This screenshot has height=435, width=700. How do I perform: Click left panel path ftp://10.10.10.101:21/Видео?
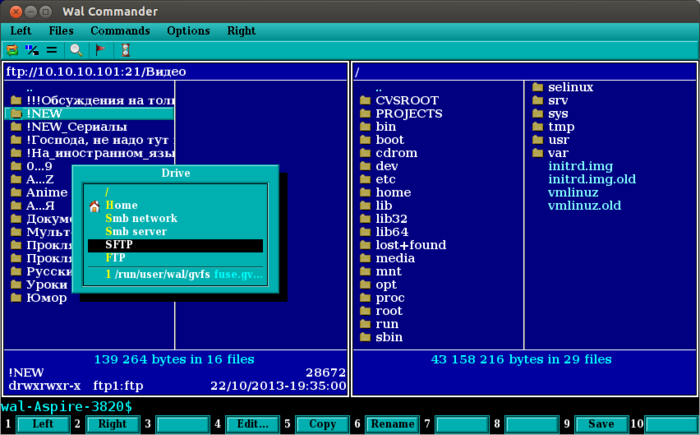coord(96,72)
